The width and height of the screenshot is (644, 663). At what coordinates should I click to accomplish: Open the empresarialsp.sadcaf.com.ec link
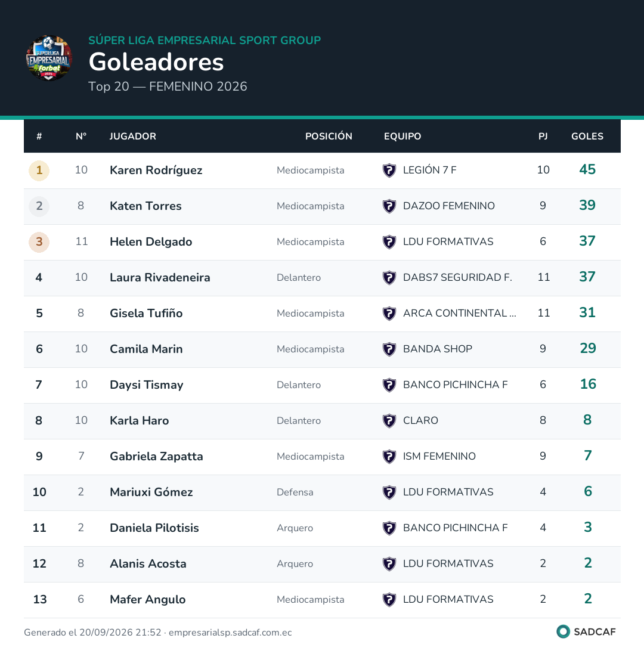point(230,633)
